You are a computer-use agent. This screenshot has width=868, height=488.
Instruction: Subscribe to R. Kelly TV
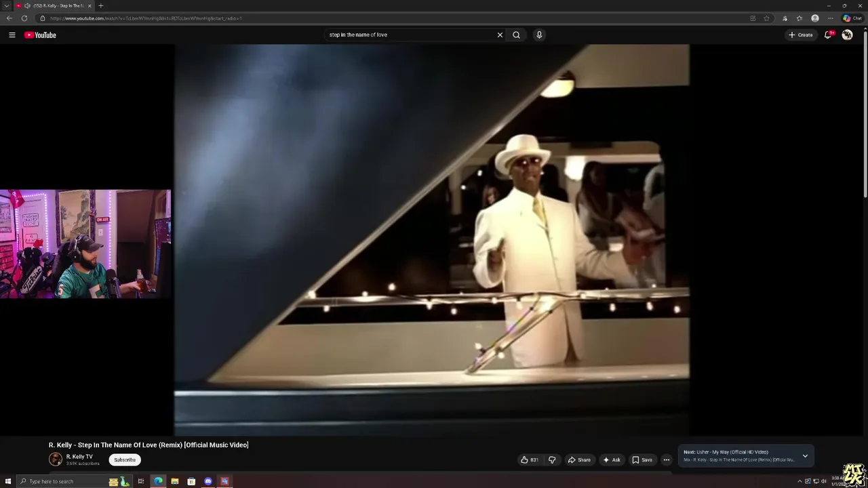(x=125, y=460)
